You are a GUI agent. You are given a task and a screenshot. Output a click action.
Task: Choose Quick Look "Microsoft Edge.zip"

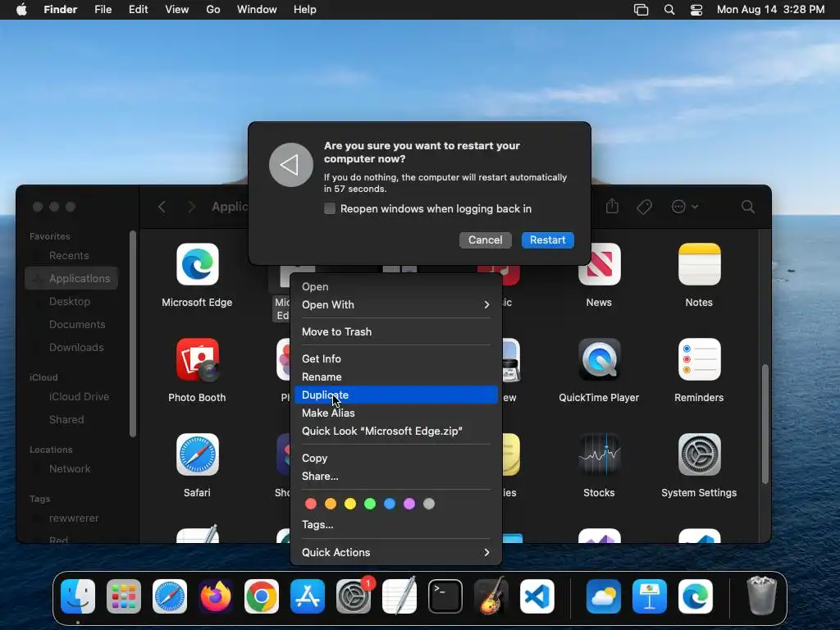[x=396, y=431]
